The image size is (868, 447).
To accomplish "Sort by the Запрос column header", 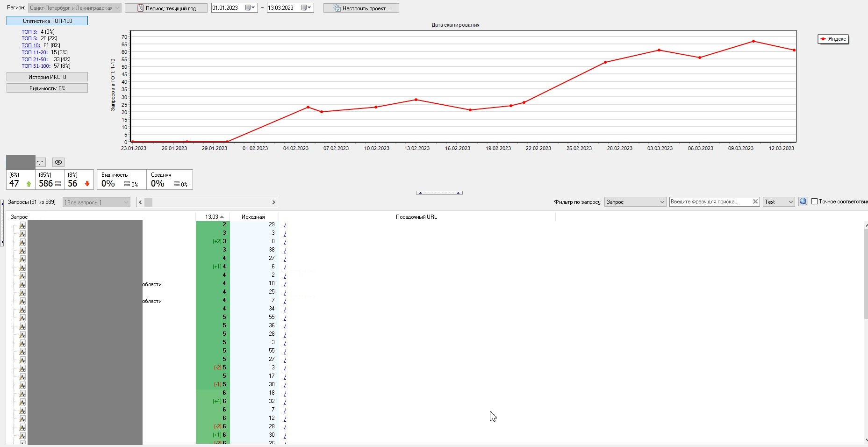I will coord(100,217).
